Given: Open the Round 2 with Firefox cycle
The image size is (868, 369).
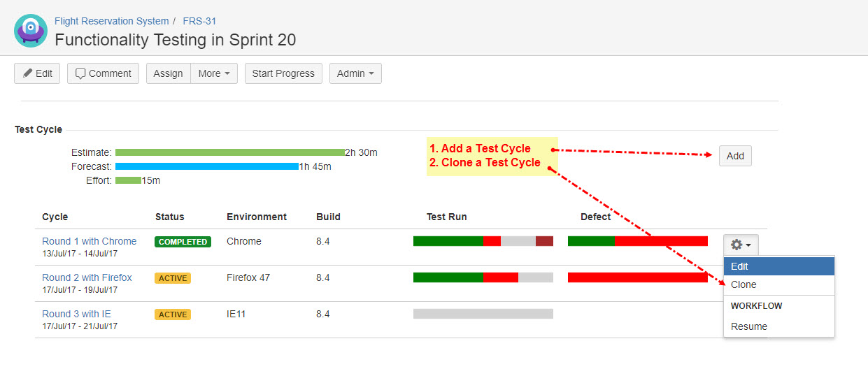Looking at the screenshot, I should (x=87, y=277).
